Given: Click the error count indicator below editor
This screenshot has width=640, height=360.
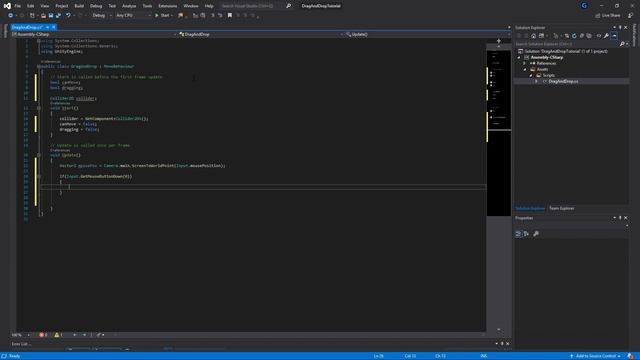Looking at the screenshot, I should point(43,335).
